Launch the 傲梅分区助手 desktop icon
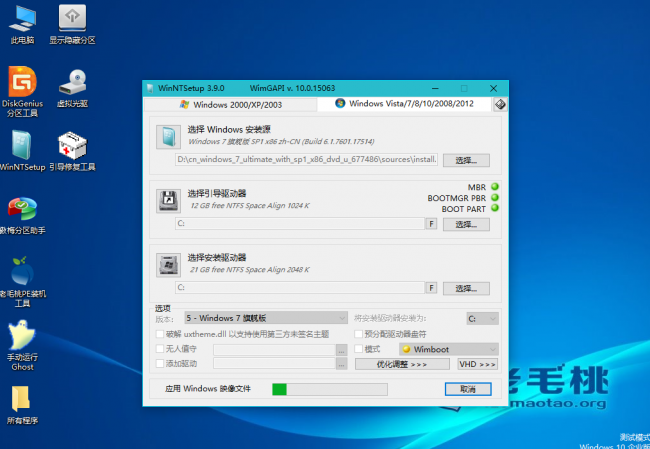This screenshot has height=449, width=650. tap(22, 216)
